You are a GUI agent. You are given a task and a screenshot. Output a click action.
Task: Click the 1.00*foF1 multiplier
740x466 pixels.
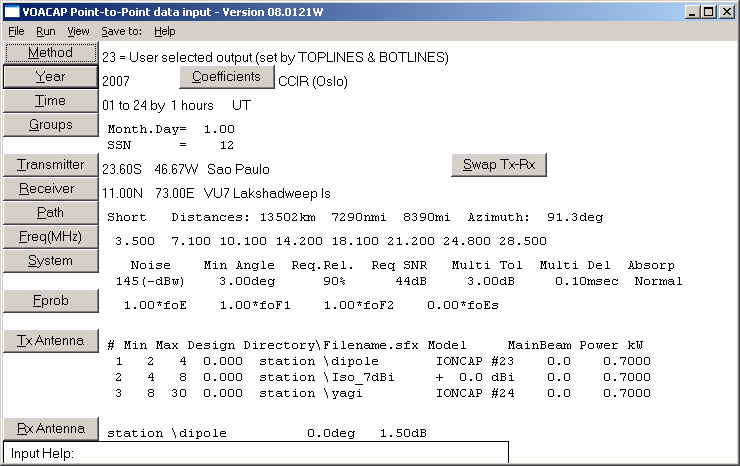[255, 305]
